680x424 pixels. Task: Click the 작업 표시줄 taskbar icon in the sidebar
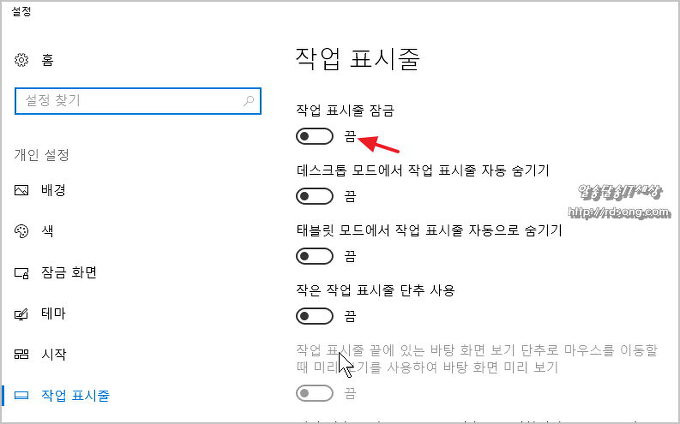click(22, 395)
